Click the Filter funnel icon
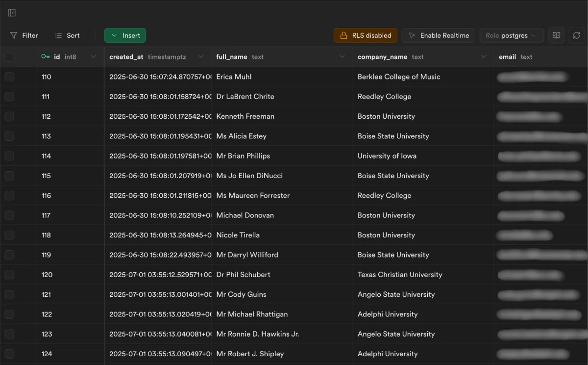588x365 pixels. click(14, 35)
